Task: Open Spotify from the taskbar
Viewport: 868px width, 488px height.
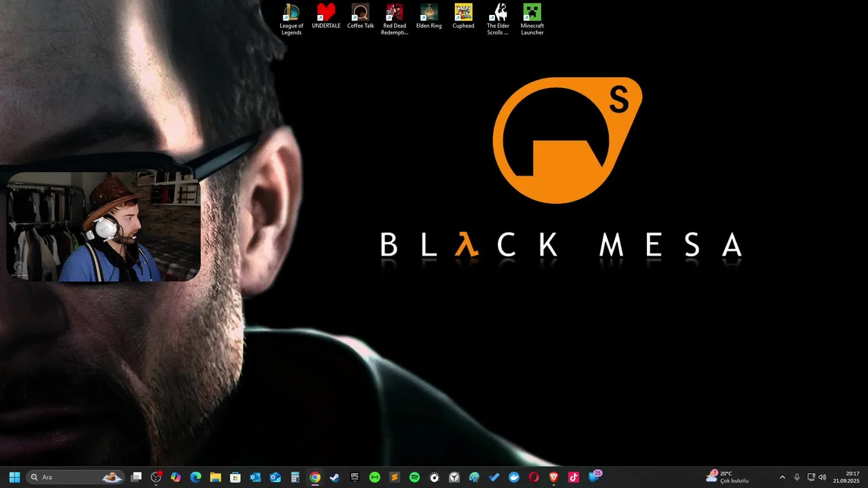Action: point(414,477)
